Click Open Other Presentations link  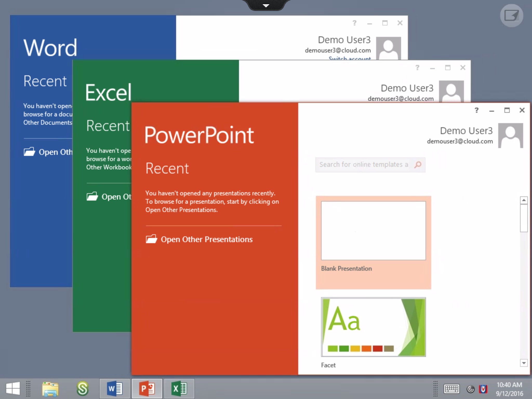pyautogui.click(x=207, y=239)
